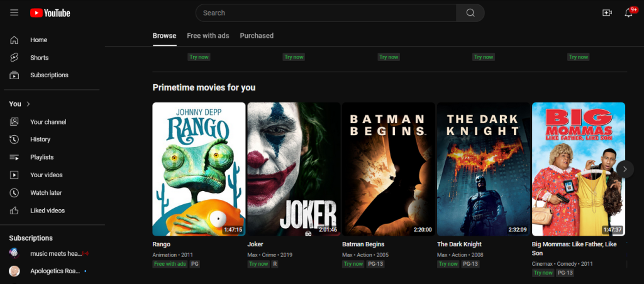Click the Cinemax • Comedy • 2011 text
The image size is (644, 284).
[x=561, y=264]
